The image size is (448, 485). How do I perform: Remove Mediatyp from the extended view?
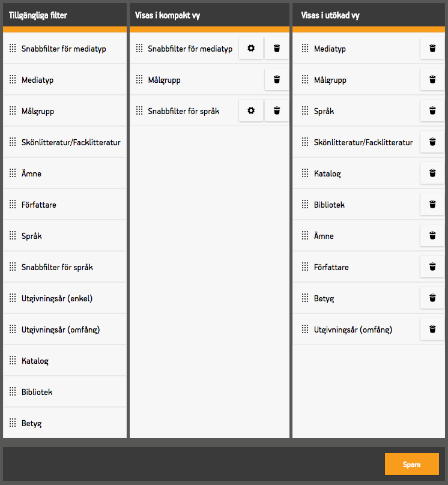click(x=432, y=49)
